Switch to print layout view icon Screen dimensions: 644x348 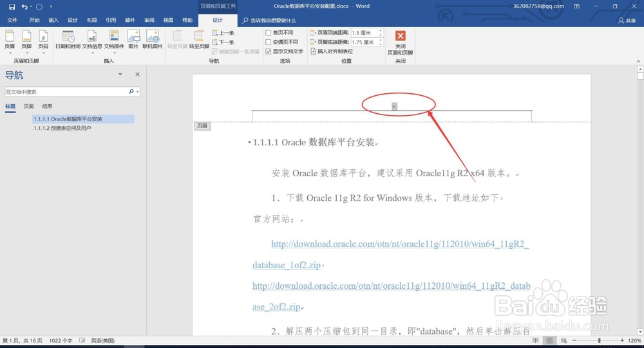(549, 340)
